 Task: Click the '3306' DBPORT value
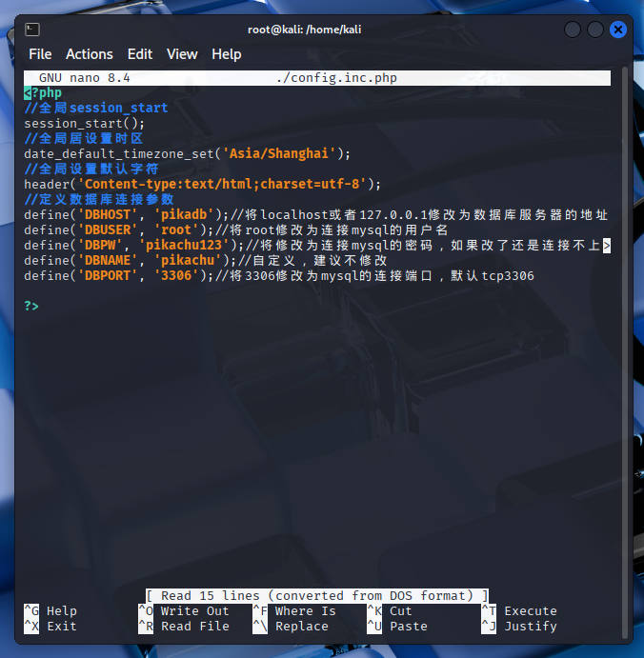173,276
